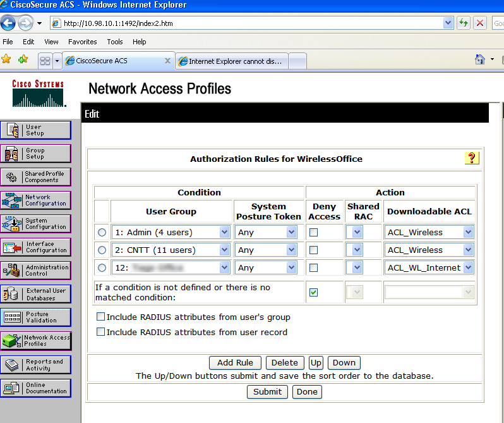Open Group Setup from the sidebar

click(35, 154)
